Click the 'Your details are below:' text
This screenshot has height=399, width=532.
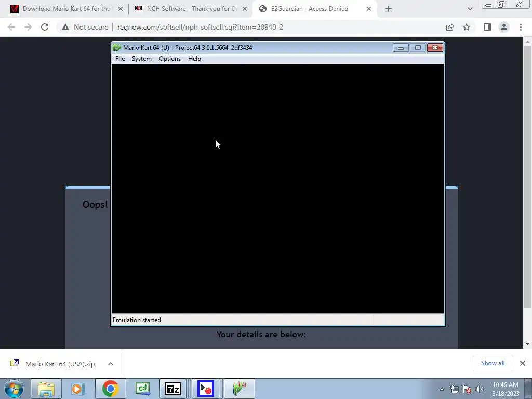[x=261, y=334]
